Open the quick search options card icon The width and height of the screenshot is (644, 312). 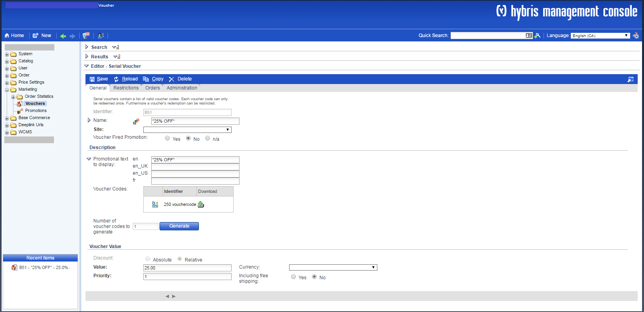coord(529,35)
